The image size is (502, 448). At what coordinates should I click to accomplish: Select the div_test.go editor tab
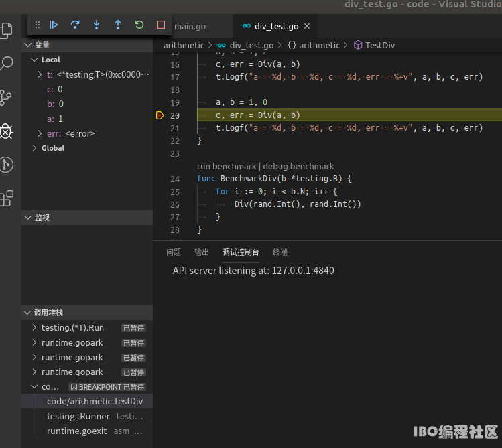click(276, 27)
